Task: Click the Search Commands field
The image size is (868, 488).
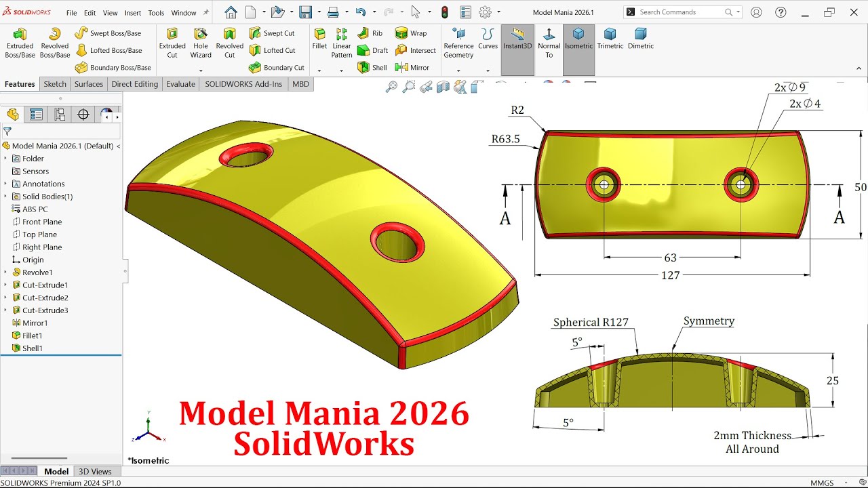Action: pos(683,12)
